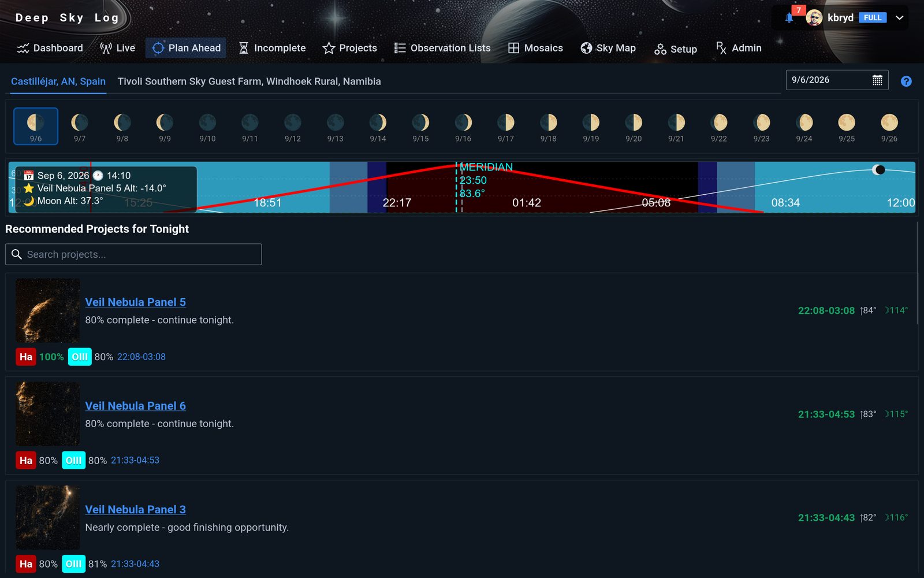Click the Veil Nebula Panel 6 thumbnail
This screenshot has height=578, width=924.
[48, 414]
